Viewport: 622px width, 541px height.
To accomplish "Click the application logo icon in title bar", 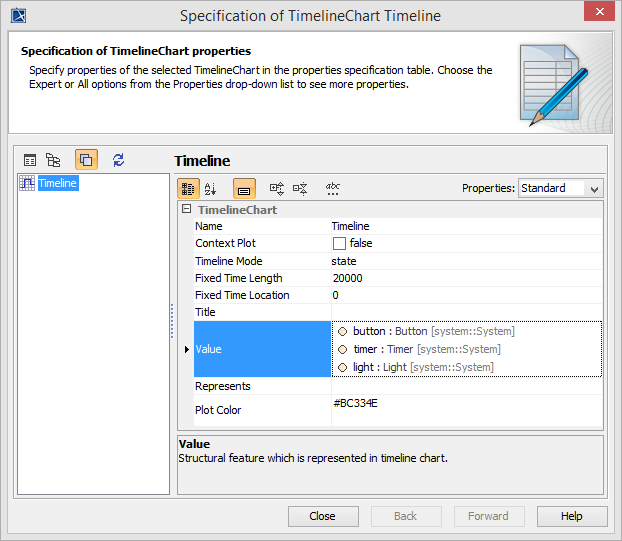I will pos(18,16).
